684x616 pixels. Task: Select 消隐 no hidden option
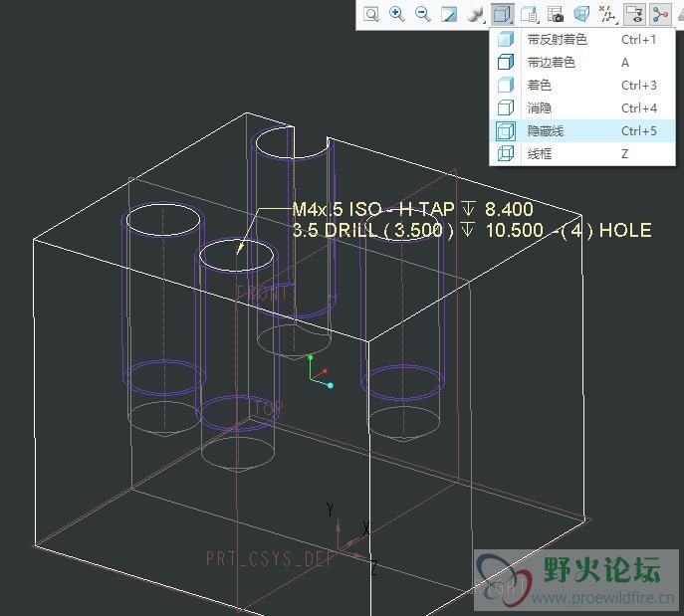(x=582, y=107)
